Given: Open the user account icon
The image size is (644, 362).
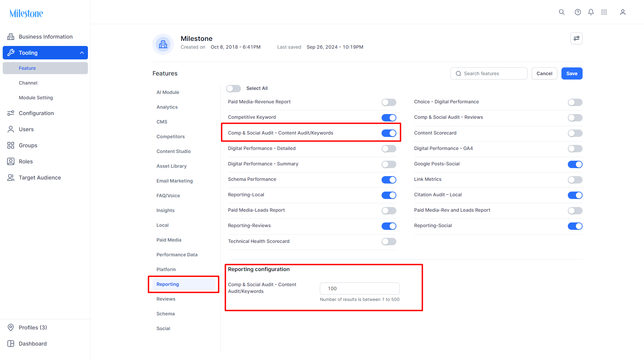Looking at the screenshot, I should click(623, 12).
